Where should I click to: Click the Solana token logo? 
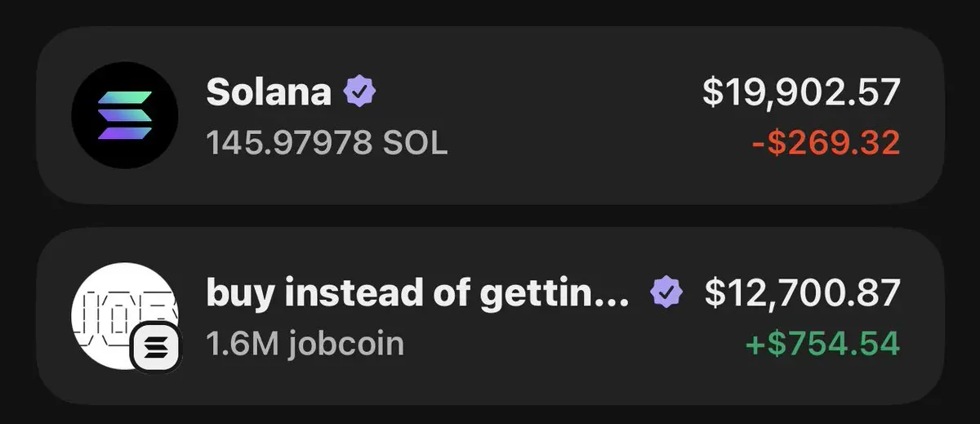click(x=125, y=115)
